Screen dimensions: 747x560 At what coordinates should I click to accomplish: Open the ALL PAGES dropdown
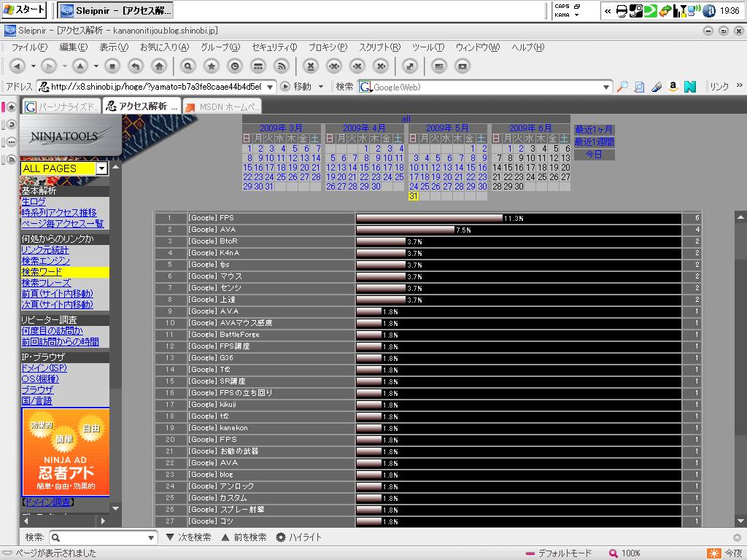click(101, 168)
